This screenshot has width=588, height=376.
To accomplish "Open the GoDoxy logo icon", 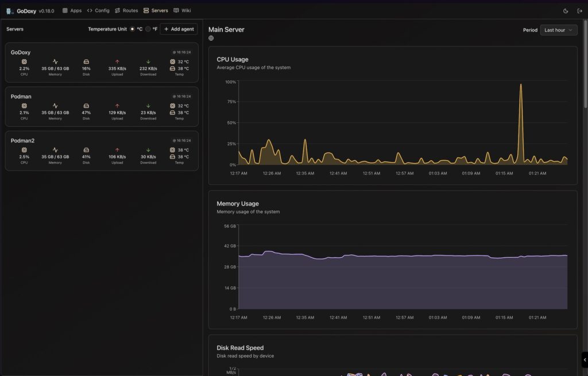I will tap(8, 10).
